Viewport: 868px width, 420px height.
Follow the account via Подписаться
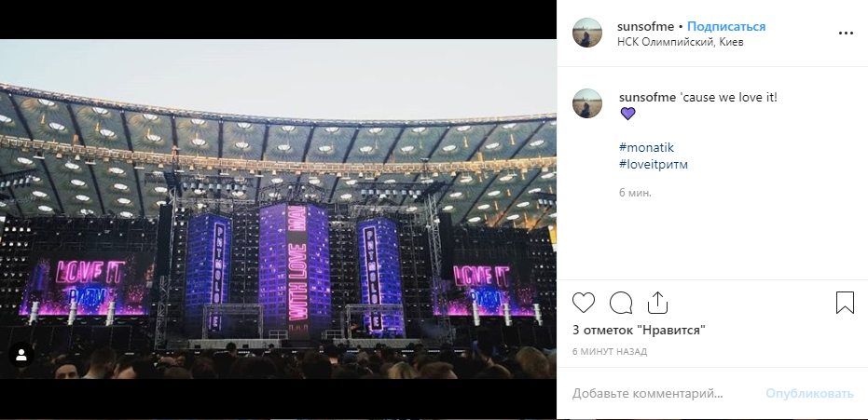726,26
